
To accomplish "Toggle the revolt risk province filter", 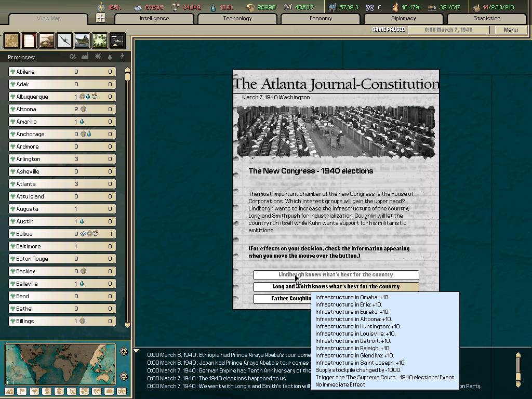I will pyautogui.click(x=98, y=56).
